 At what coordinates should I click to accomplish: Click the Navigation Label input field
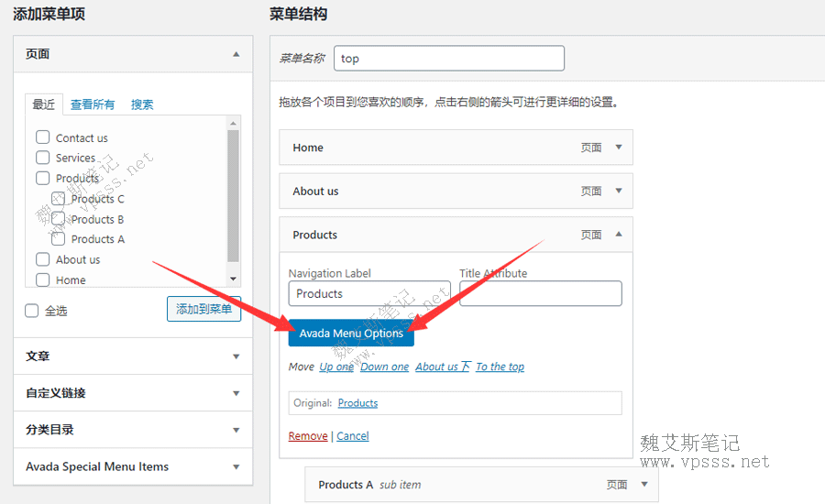368,294
